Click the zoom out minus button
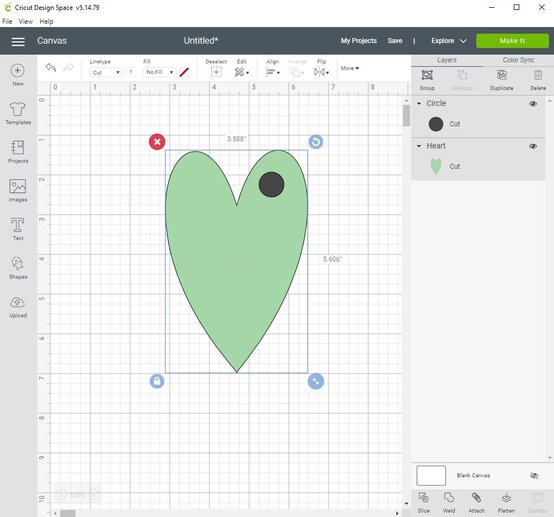554x517 pixels. pyautogui.click(x=61, y=495)
